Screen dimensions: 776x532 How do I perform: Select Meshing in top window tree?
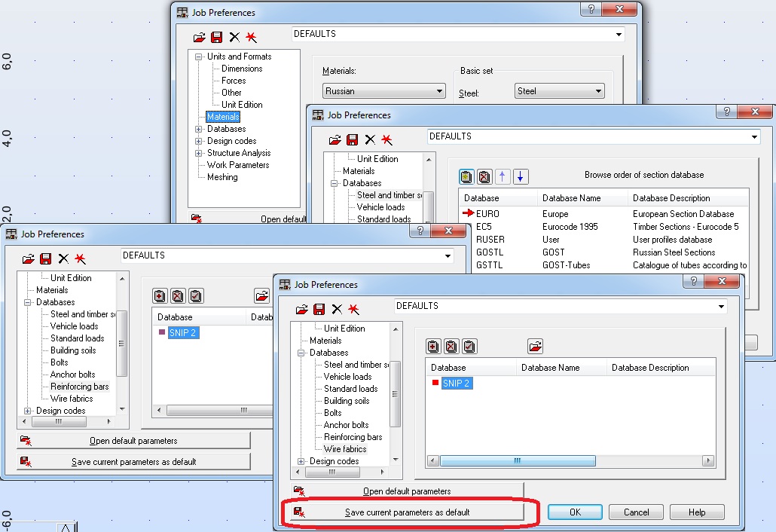click(222, 177)
